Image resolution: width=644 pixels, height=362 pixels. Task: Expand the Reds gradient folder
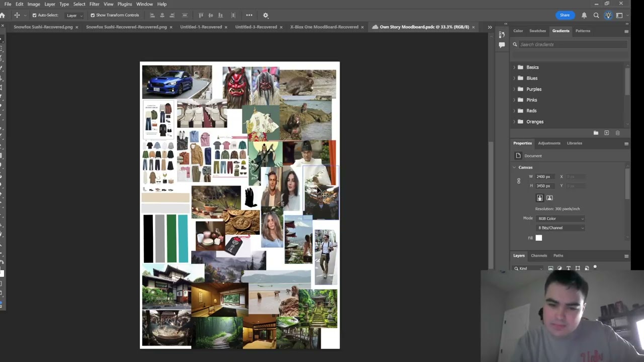(514, 111)
